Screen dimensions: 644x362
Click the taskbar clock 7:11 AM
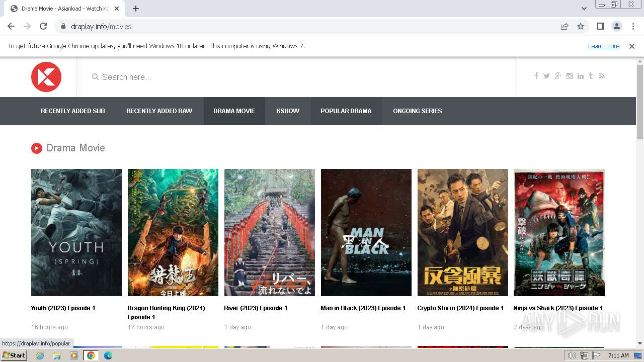pyautogui.click(x=618, y=355)
